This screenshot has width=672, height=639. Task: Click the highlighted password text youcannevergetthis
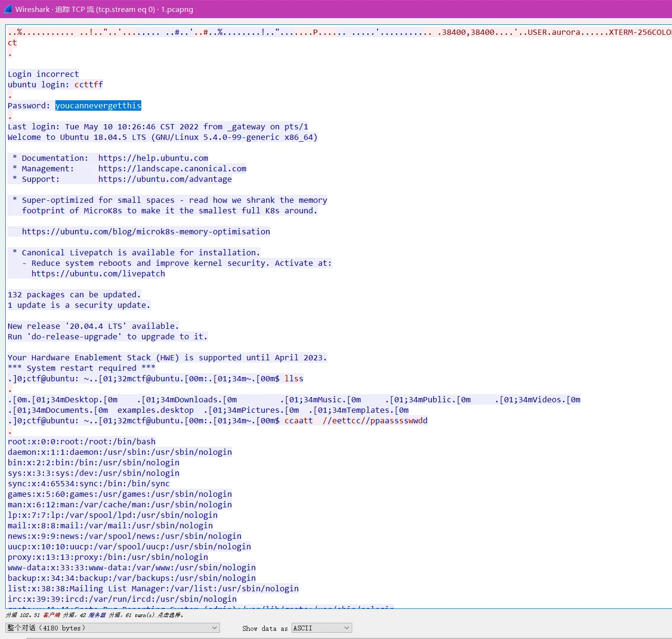click(x=98, y=105)
